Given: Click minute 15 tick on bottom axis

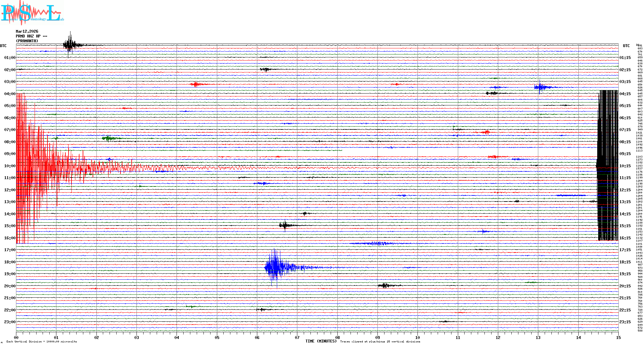Looking at the screenshot, I should point(618,337).
